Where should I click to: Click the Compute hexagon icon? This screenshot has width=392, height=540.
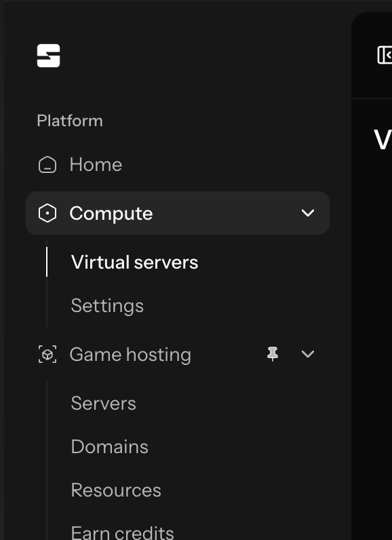[47, 213]
